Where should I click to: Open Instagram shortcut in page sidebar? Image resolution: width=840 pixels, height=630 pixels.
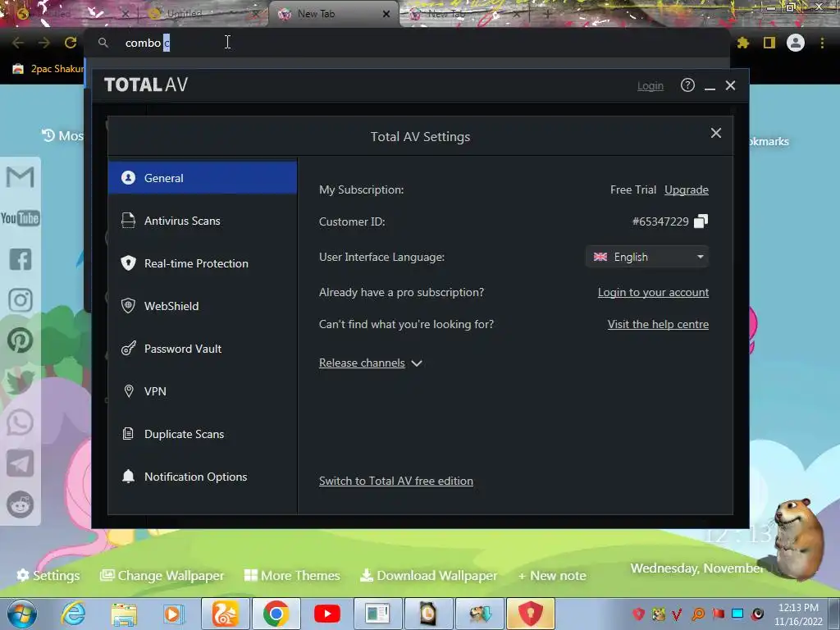21,300
